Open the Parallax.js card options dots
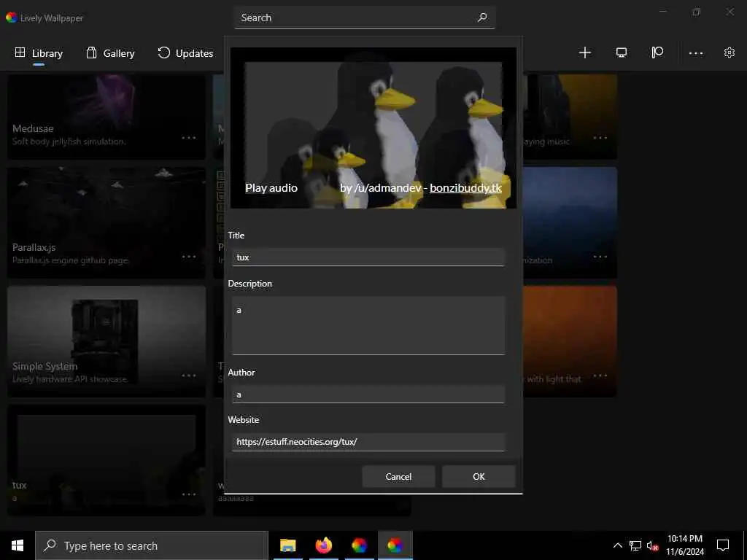Viewport: 747px width, 560px height. coord(189,257)
